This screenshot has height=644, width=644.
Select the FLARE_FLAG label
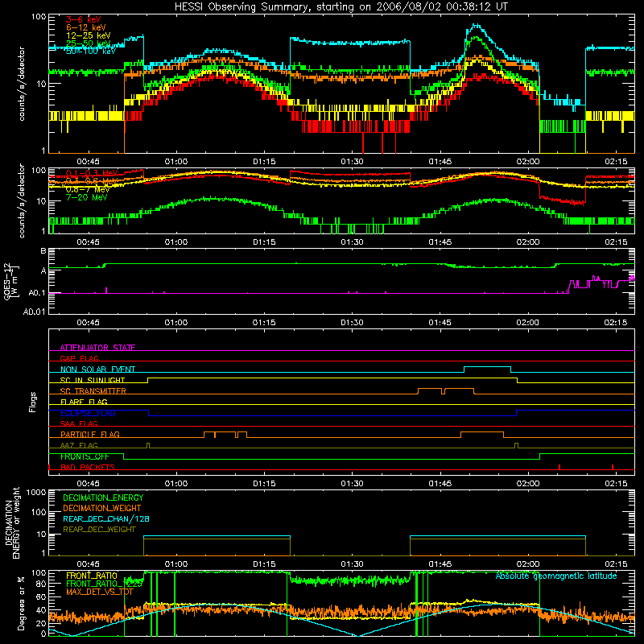coord(84,402)
